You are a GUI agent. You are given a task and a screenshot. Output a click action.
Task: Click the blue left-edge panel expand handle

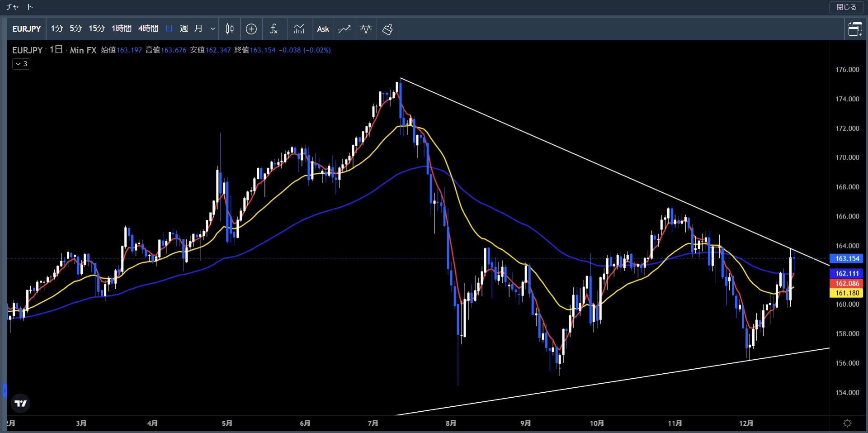[x=5, y=390]
